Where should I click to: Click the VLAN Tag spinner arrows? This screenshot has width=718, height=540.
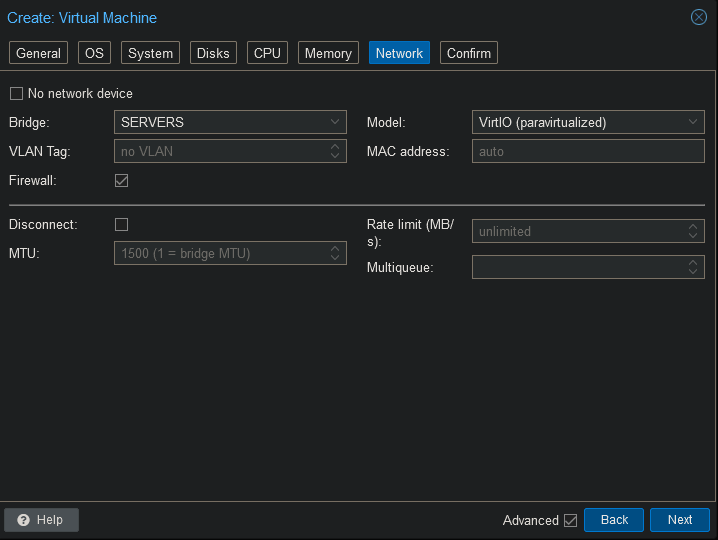[x=335, y=152]
